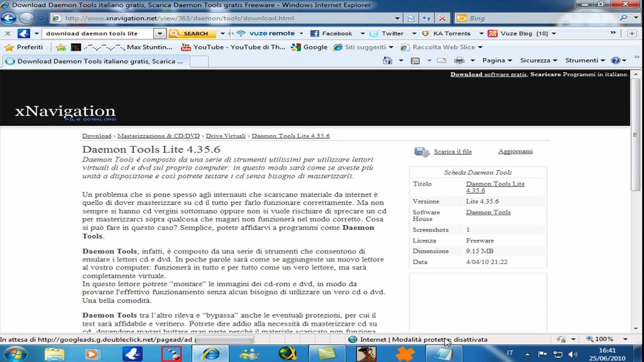
Task: Show more toolbar items via chevron
Action: point(613,33)
